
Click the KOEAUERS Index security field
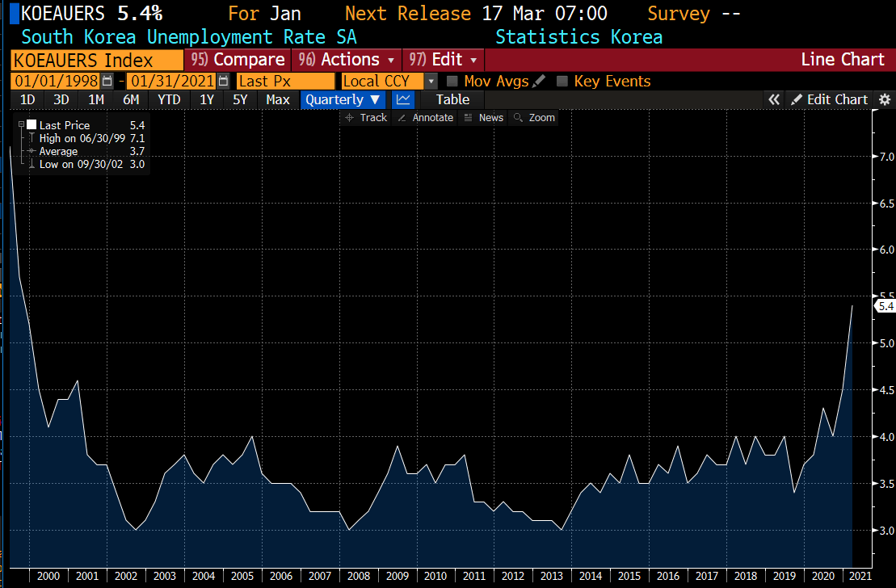(x=97, y=60)
